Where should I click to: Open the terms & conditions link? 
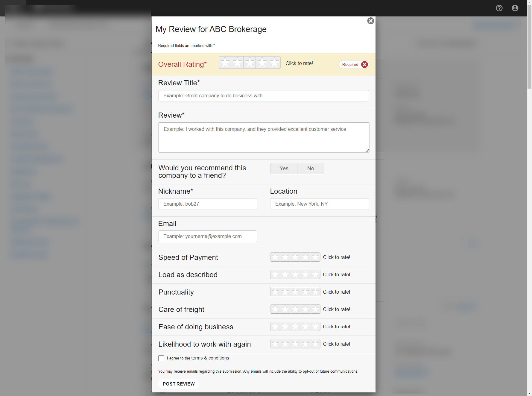[x=210, y=358]
